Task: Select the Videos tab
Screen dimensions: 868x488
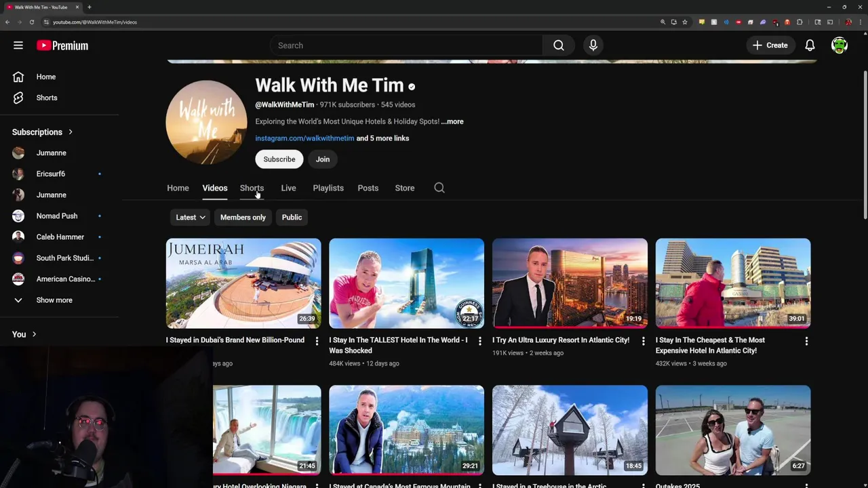Action: click(215, 188)
